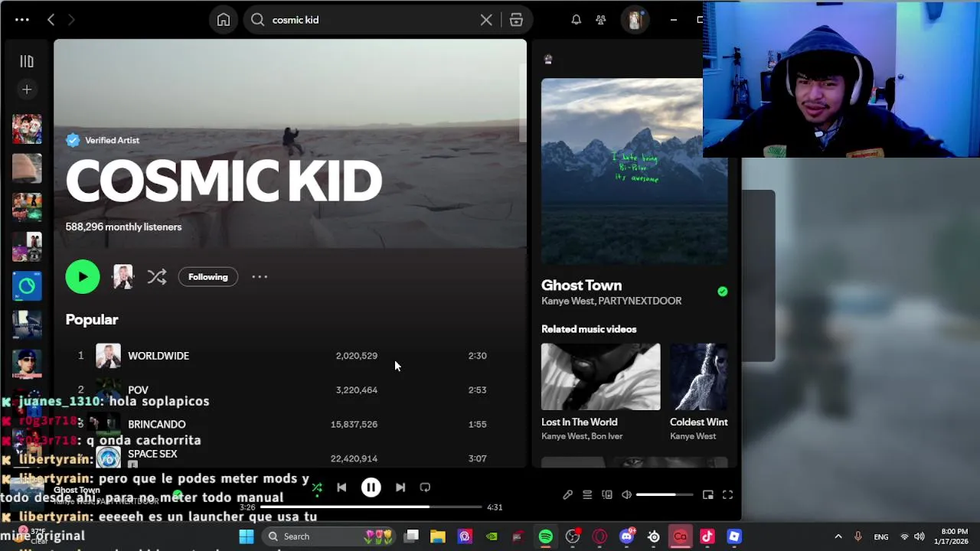Clear the search field with the X
980x551 pixels.
pyautogui.click(x=486, y=20)
